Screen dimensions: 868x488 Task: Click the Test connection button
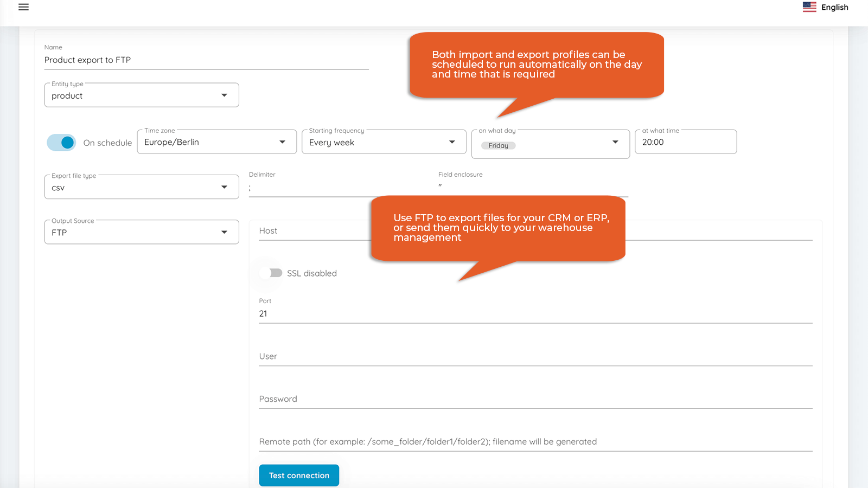[299, 476]
